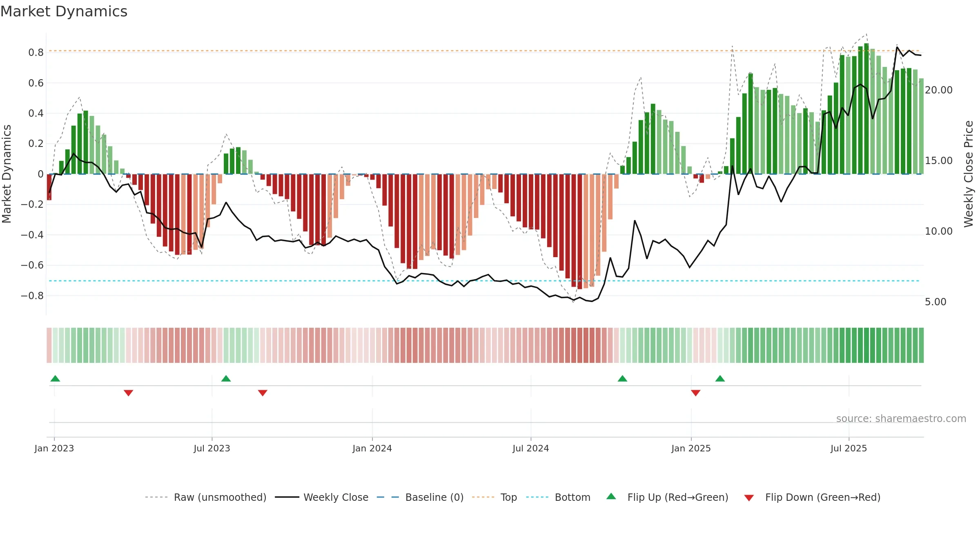
Task: Click the flip-down marker near September 2023
Action: point(263,393)
